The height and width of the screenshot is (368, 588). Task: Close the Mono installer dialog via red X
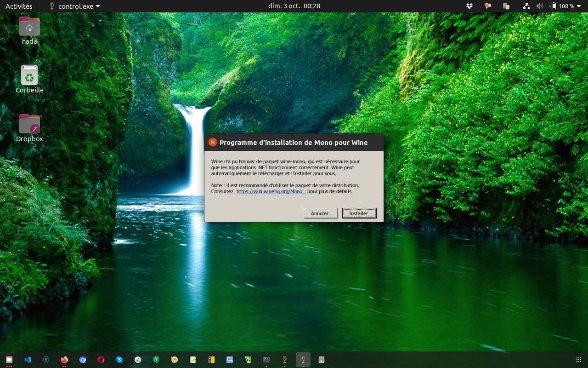[x=213, y=142]
